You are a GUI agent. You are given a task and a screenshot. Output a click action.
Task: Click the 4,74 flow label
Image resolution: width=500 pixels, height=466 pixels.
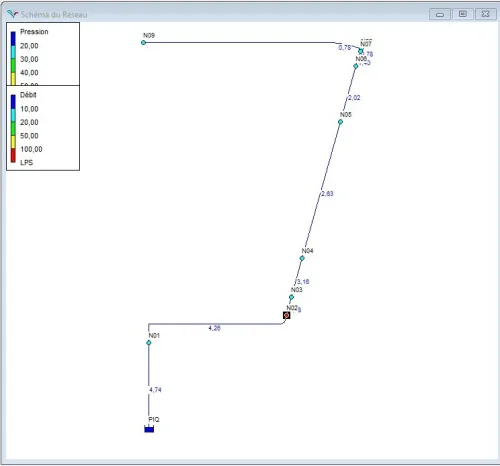(155, 390)
